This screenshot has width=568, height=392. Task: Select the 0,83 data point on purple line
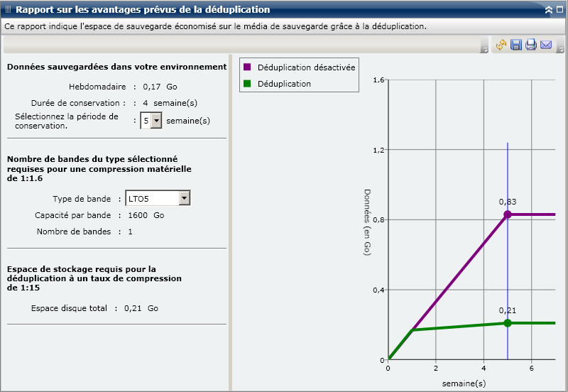click(x=508, y=214)
